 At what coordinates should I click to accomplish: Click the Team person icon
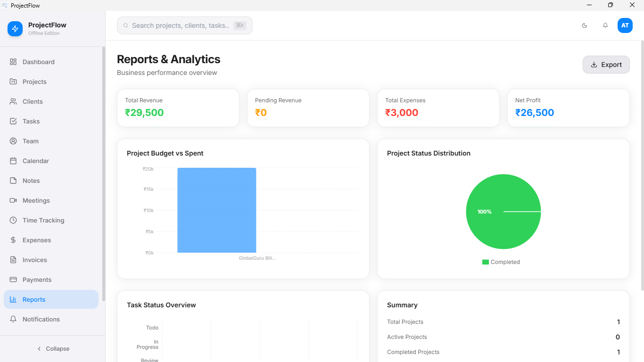point(13,141)
